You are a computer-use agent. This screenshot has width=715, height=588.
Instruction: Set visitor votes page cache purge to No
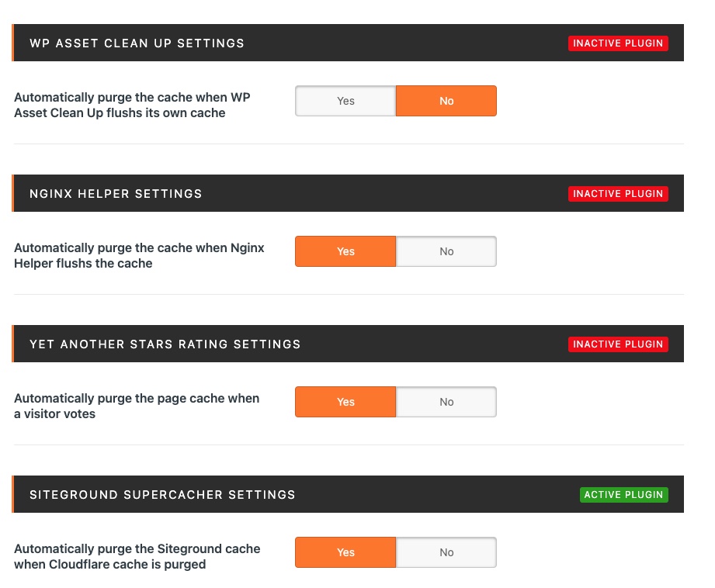(446, 402)
